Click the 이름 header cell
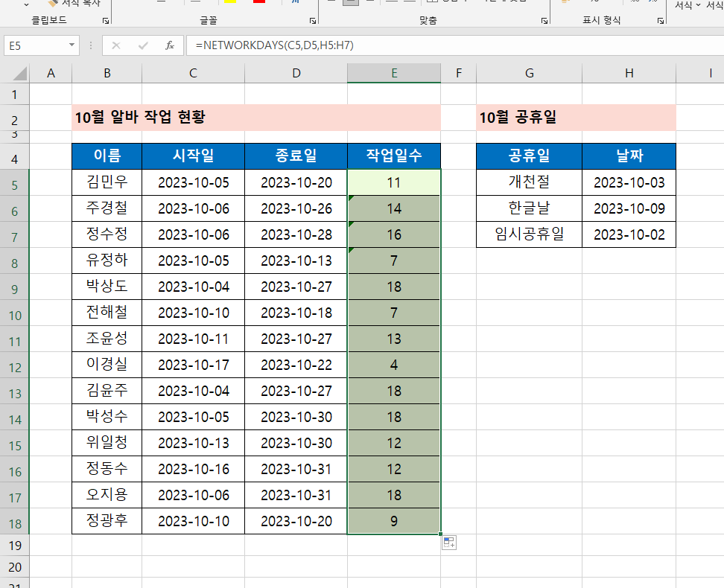Image resolution: width=724 pixels, height=588 pixels. point(107,156)
